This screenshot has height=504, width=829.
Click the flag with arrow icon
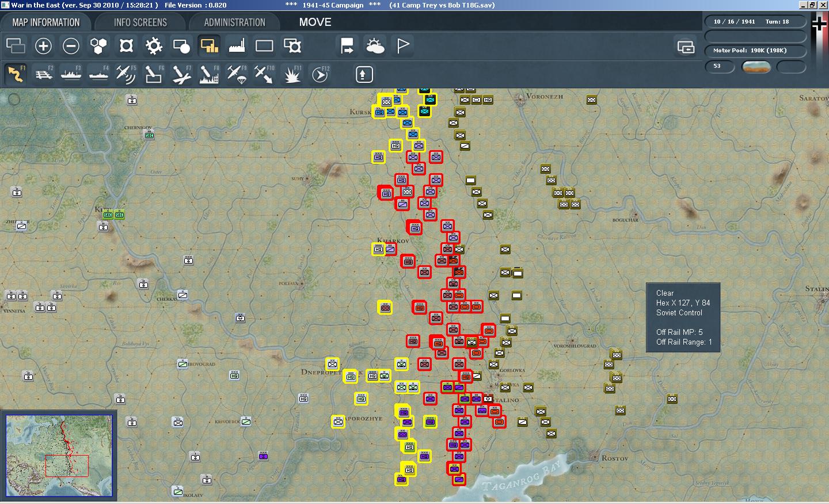point(347,45)
